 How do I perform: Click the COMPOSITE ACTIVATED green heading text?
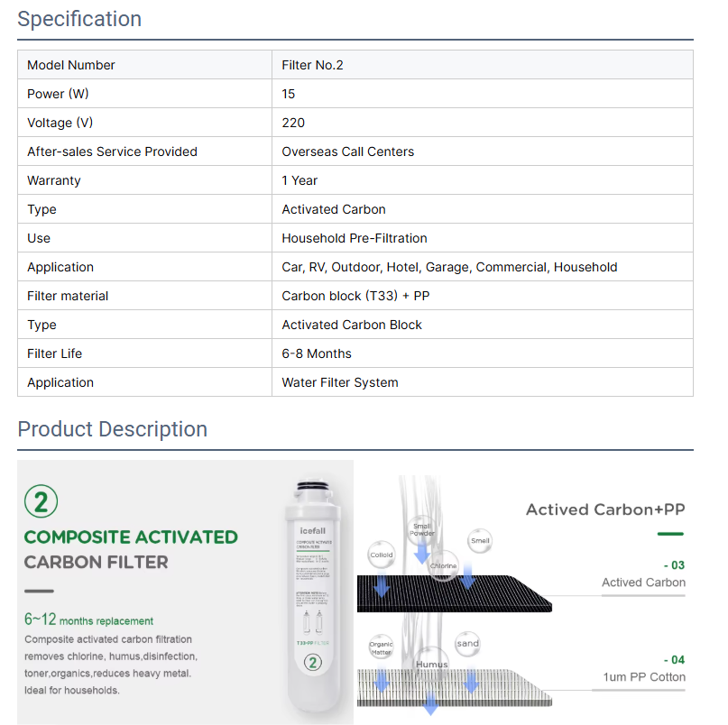tap(131, 537)
